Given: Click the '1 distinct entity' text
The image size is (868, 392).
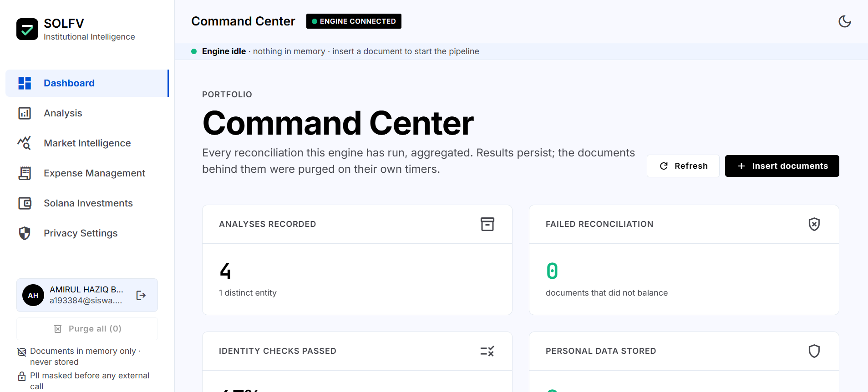Looking at the screenshot, I should 248,293.
